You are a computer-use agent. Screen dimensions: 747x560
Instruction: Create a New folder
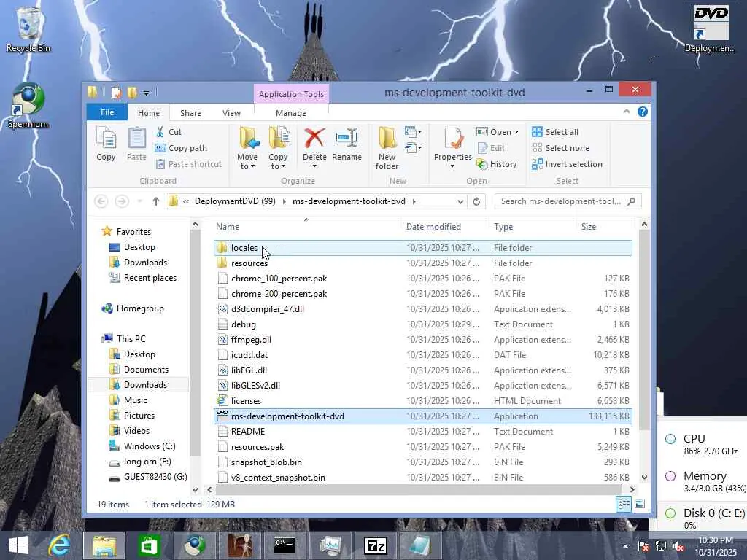(387, 148)
